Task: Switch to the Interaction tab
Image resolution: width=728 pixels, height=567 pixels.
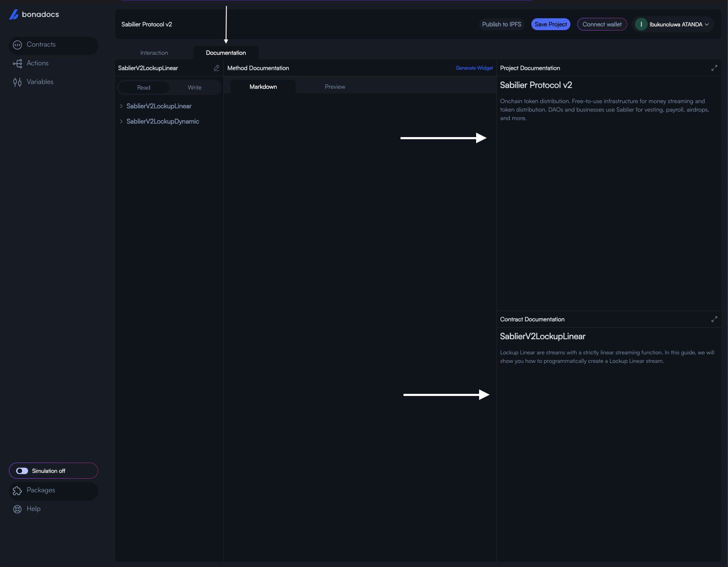Action: (154, 53)
